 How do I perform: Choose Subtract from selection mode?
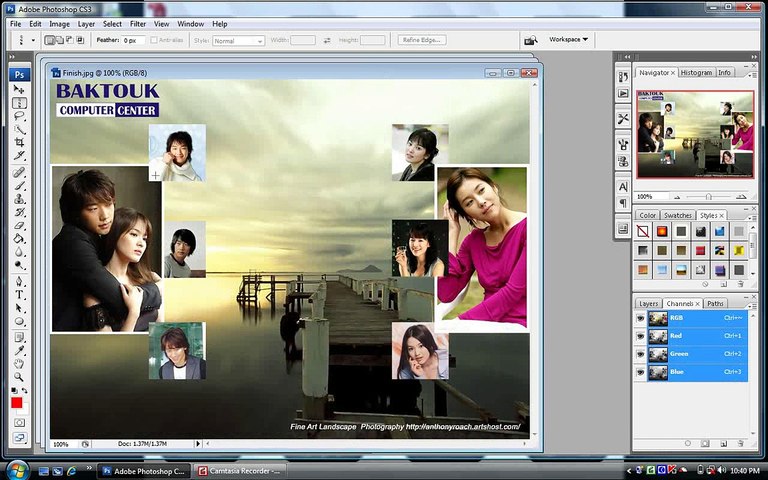69,40
